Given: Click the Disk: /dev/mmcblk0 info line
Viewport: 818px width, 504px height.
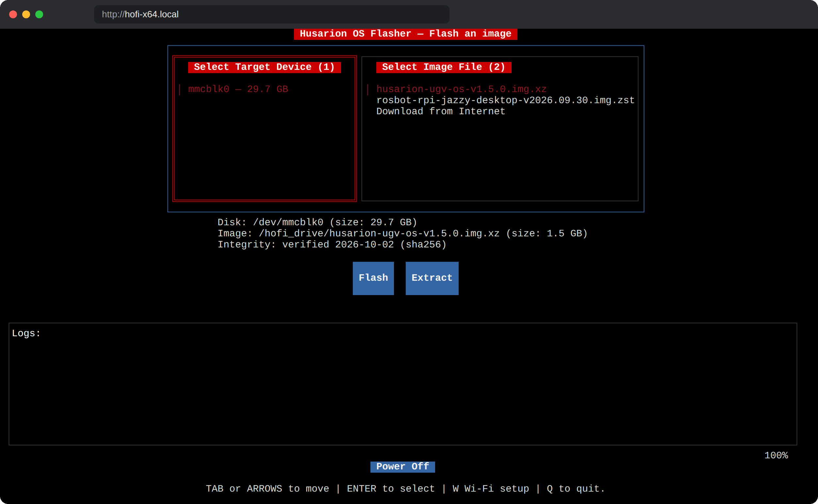Looking at the screenshot, I should pos(317,222).
